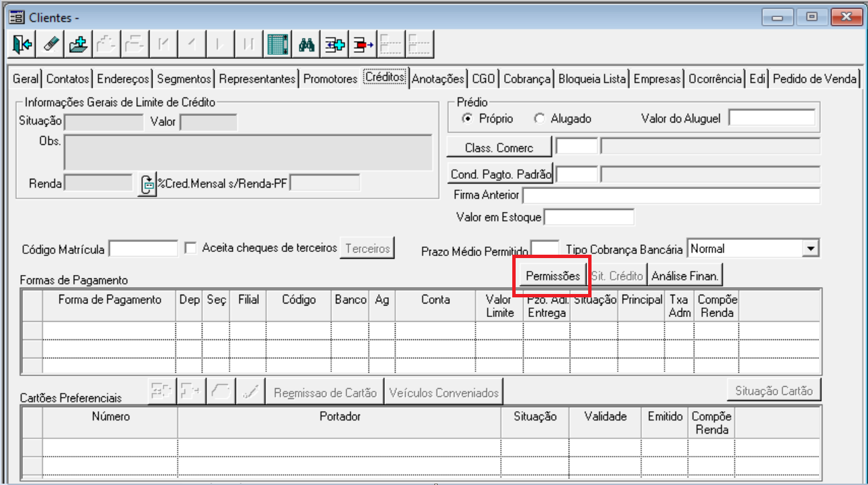This screenshot has height=485, width=868.
Task: Click the insert row icon with plus
Action: (335, 45)
